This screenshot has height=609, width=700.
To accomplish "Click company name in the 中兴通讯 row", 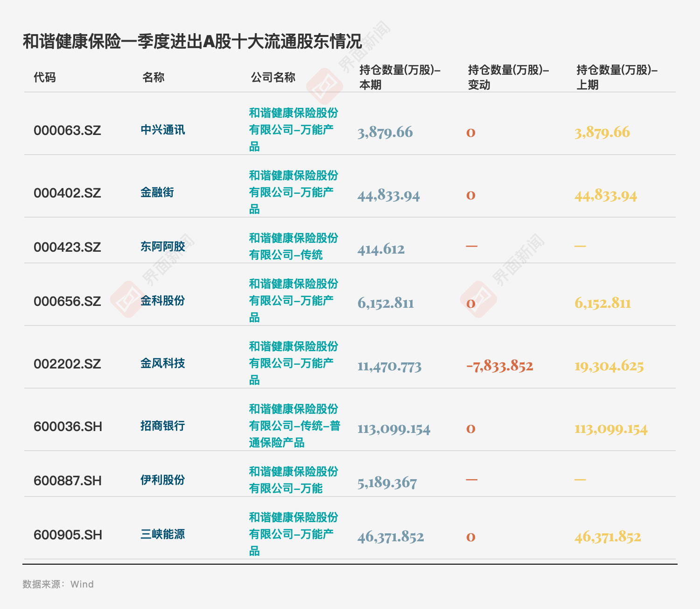I will (294, 129).
